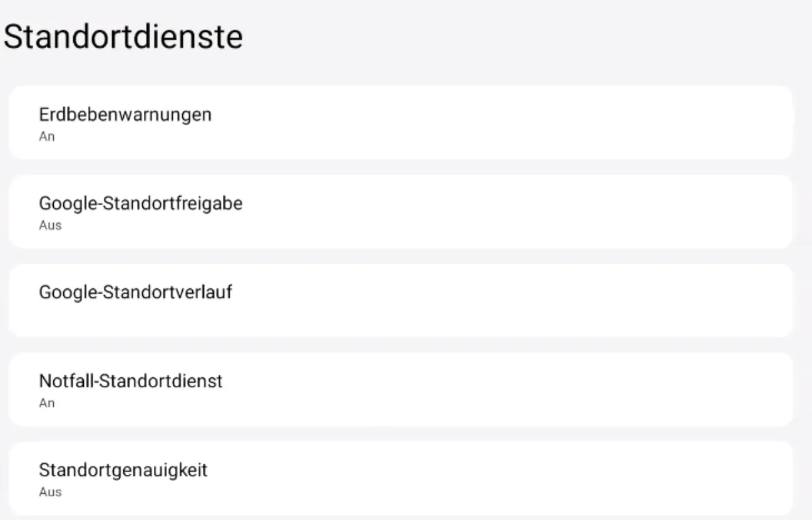Click empty area of the Google-Standortverlauf card
The width and height of the screenshot is (812, 520).
tap(563, 301)
